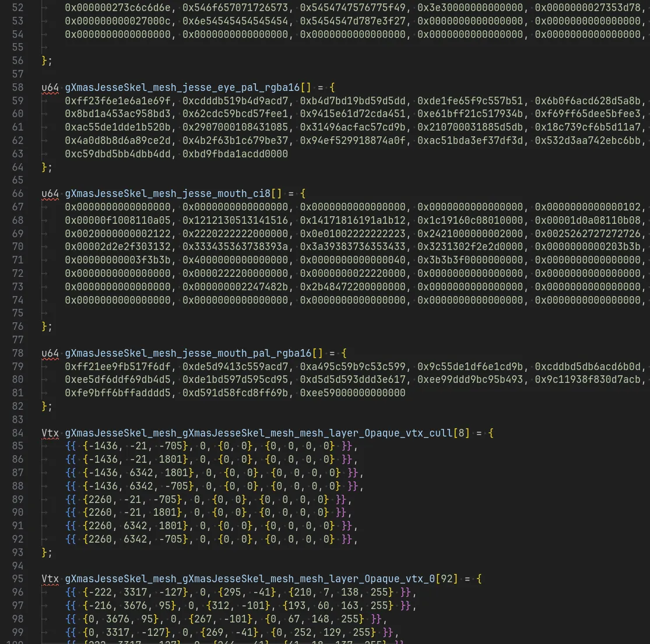Click hex value 0xff21ee9fb517f6df
650x644 pixels.
point(118,367)
